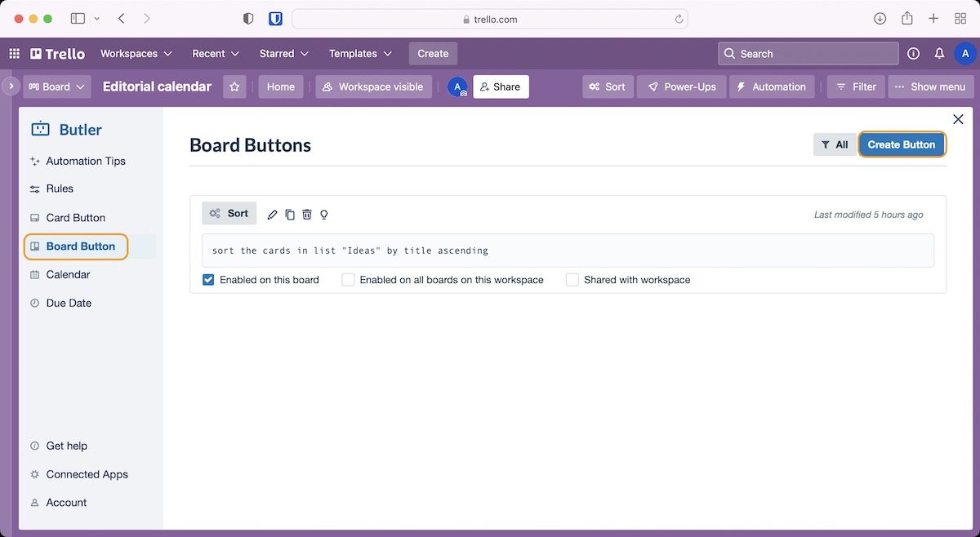This screenshot has height=537, width=980.
Task: Click the information icon in header
Action: tap(913, 54)
